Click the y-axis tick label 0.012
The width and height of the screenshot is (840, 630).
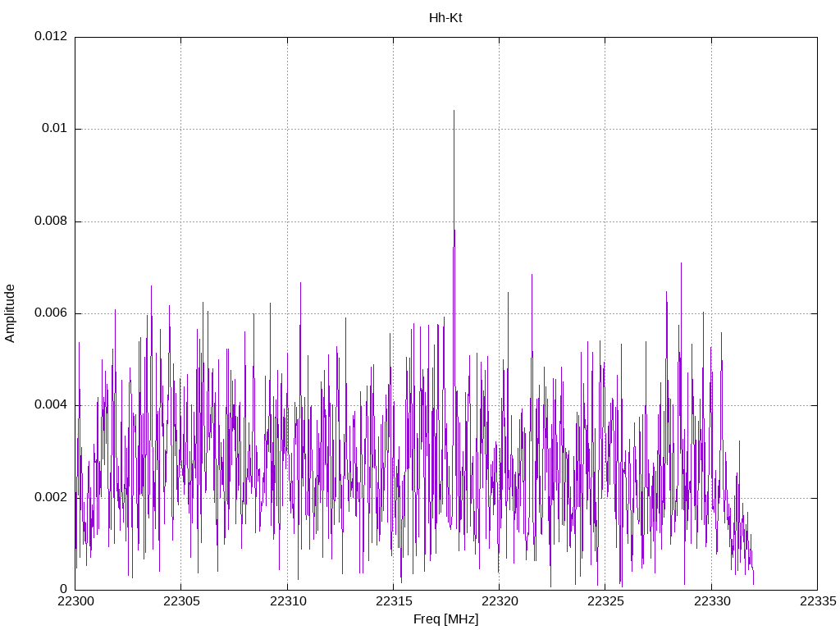pos(51,36)
